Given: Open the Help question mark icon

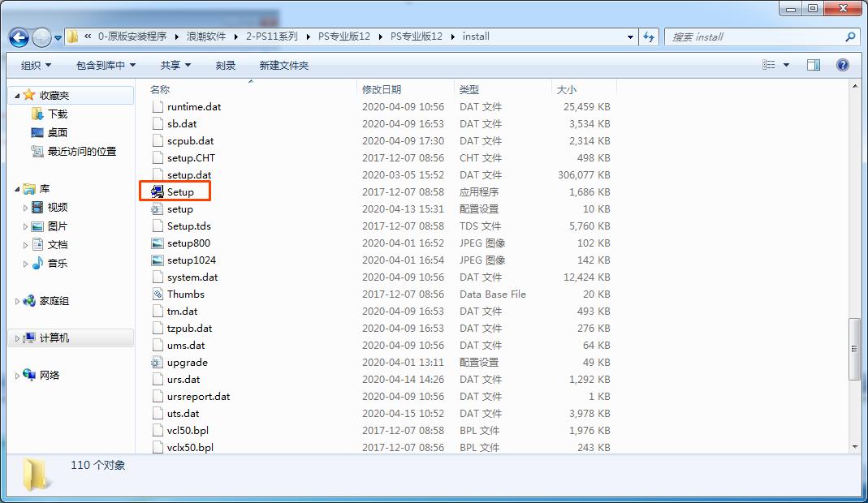Looking at the screenshot, I should (843, 65).
